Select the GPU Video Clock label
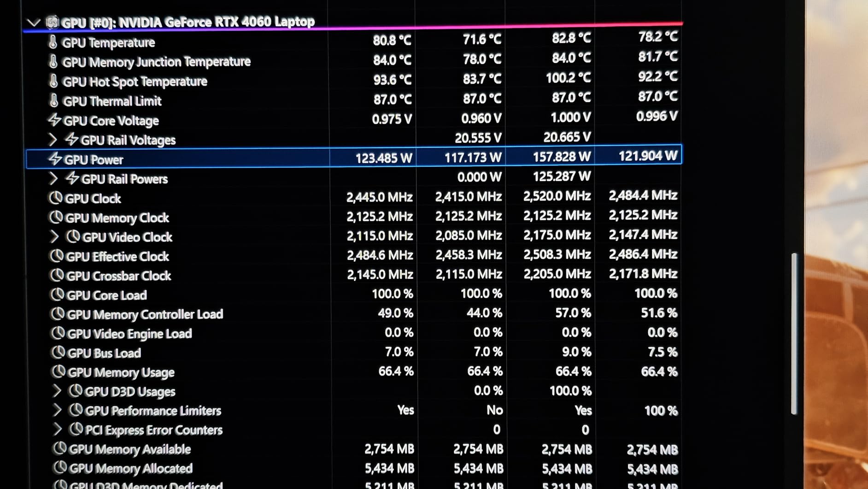This screenshot has height=489, width=868. point(127,237)
